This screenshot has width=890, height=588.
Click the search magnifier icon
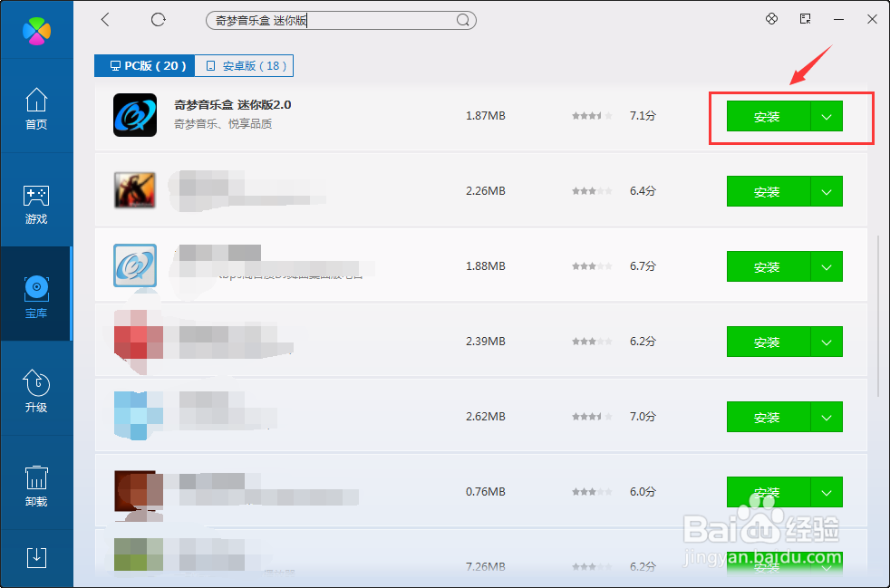tap(463, 21)
